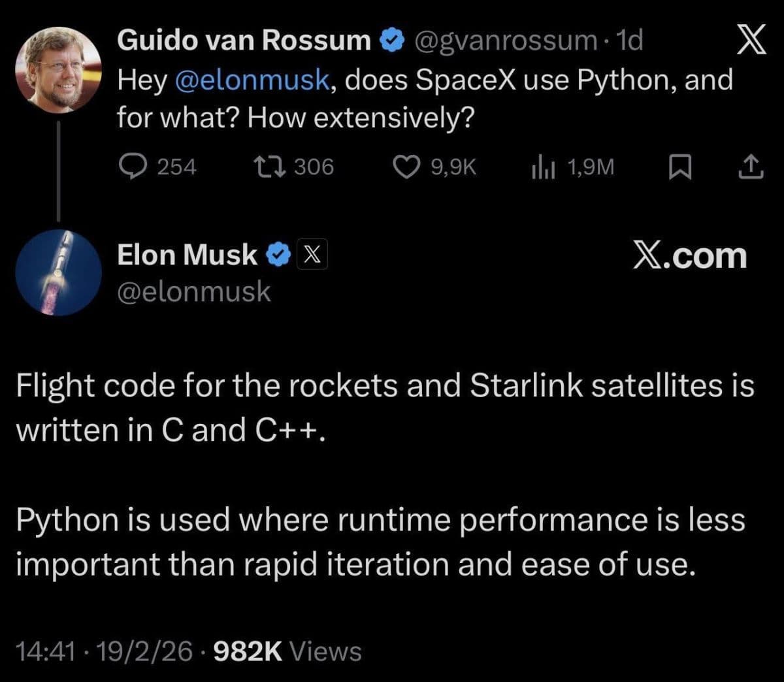Screen dimensions: 784x682
Task: Click the @elonmusk mention in Guido's post
Action: pyautogui.click(x=252, y=81)
